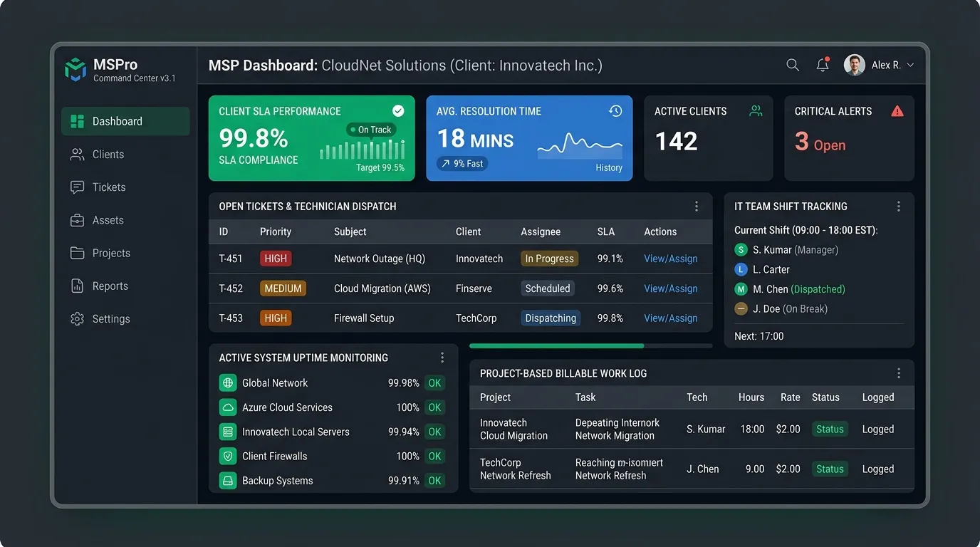Click the Critical Alerts warning triangle
This screenshot has width=980, height=547.
pos(897,110)
